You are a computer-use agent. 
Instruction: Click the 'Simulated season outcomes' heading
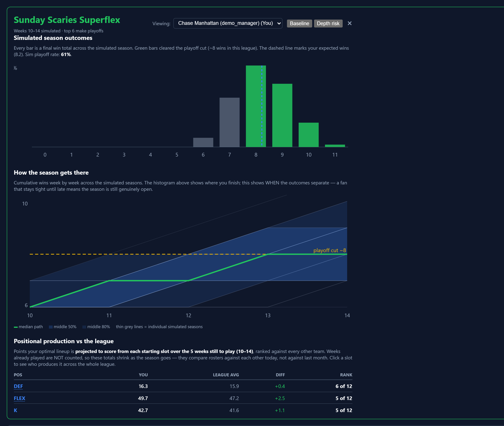pyautogui.click(x=53, y=38)
